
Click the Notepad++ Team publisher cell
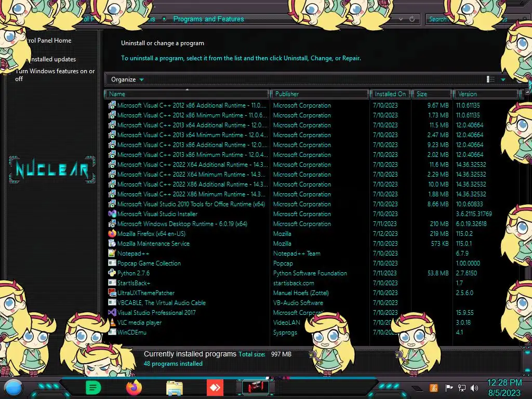tap(297, 254)
